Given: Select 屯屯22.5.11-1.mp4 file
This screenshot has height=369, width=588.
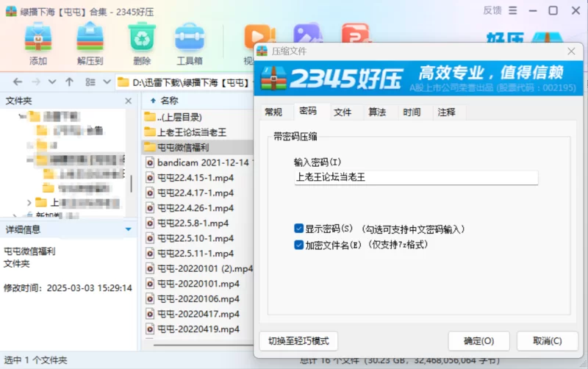Looking at the screenshot, I should click(x=198, y=254).
